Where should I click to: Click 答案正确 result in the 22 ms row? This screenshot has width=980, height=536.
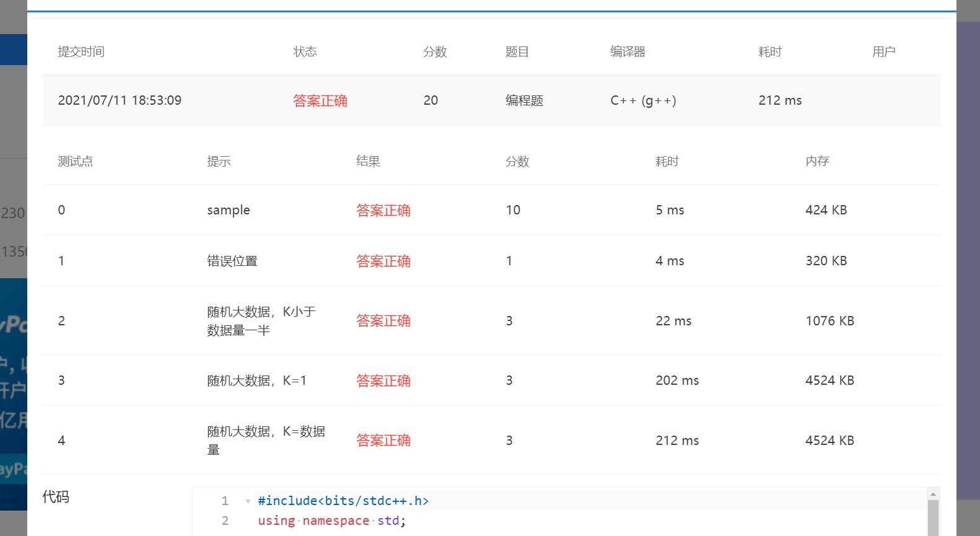pos(383,320)
